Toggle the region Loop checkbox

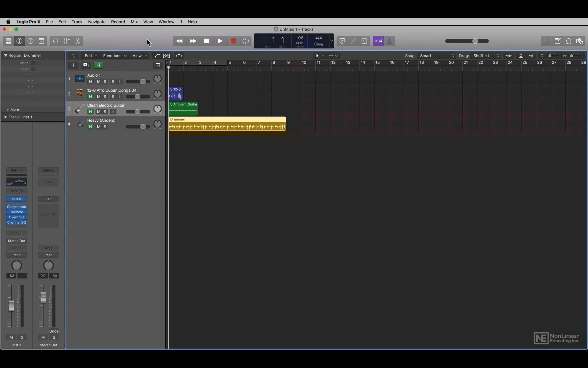click(33, 69)
